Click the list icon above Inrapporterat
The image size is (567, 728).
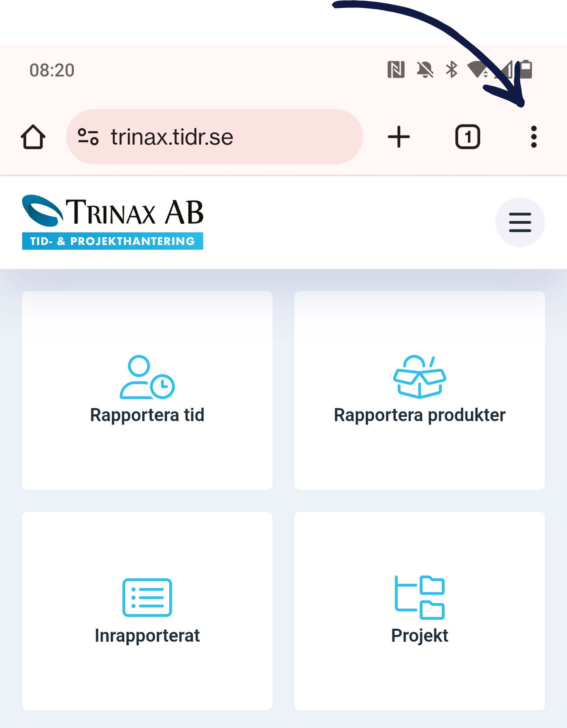(147, 597)
